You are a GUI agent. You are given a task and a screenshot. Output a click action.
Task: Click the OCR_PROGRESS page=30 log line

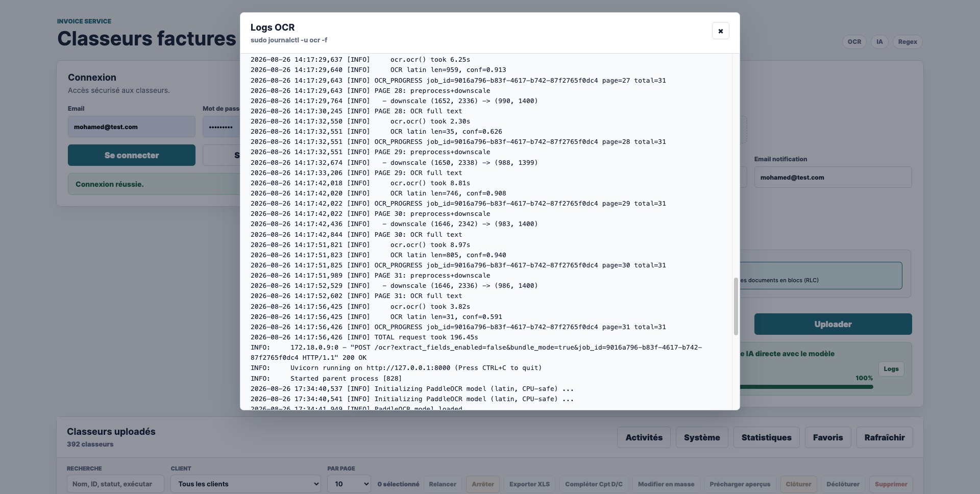458,265
